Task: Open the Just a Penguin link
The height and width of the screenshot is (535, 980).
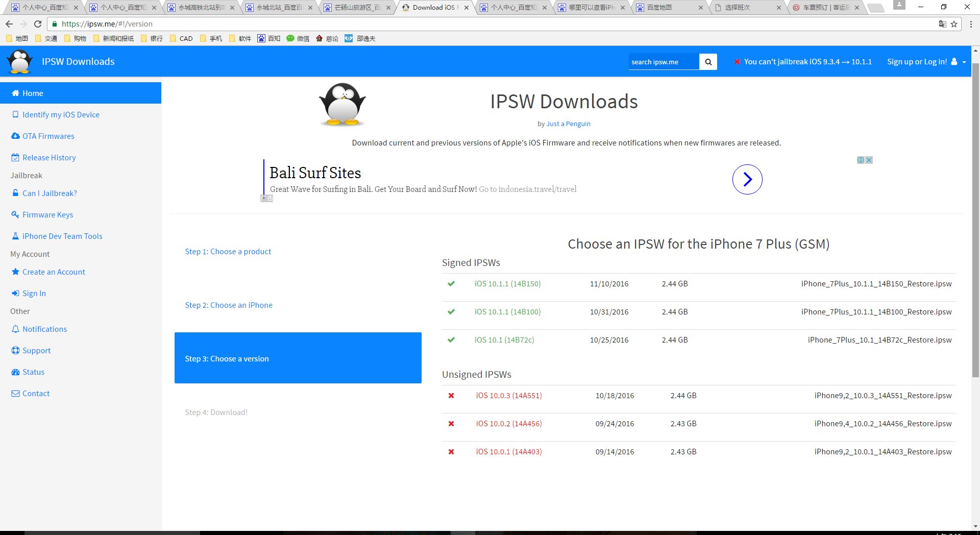Action: [x=568, y=124]
